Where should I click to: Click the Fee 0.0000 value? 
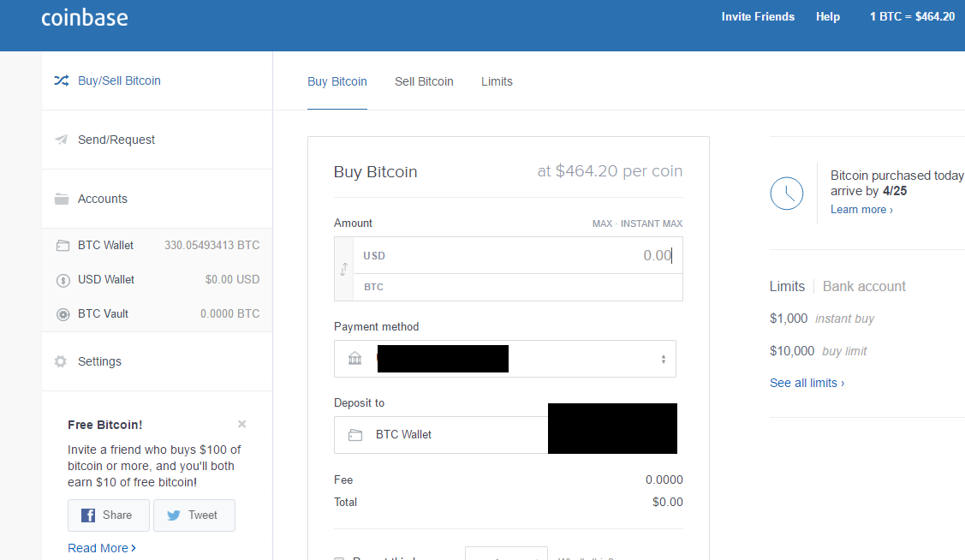[x=664, y=480]
